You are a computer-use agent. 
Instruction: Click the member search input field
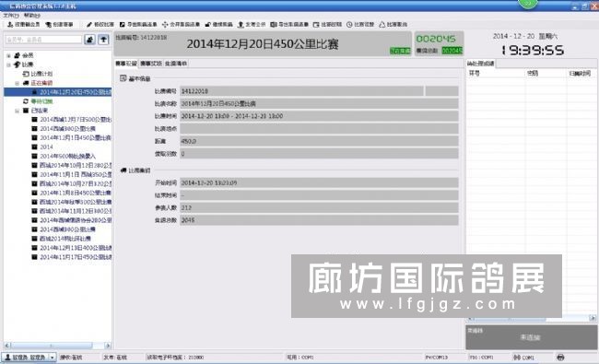(43, 40)
